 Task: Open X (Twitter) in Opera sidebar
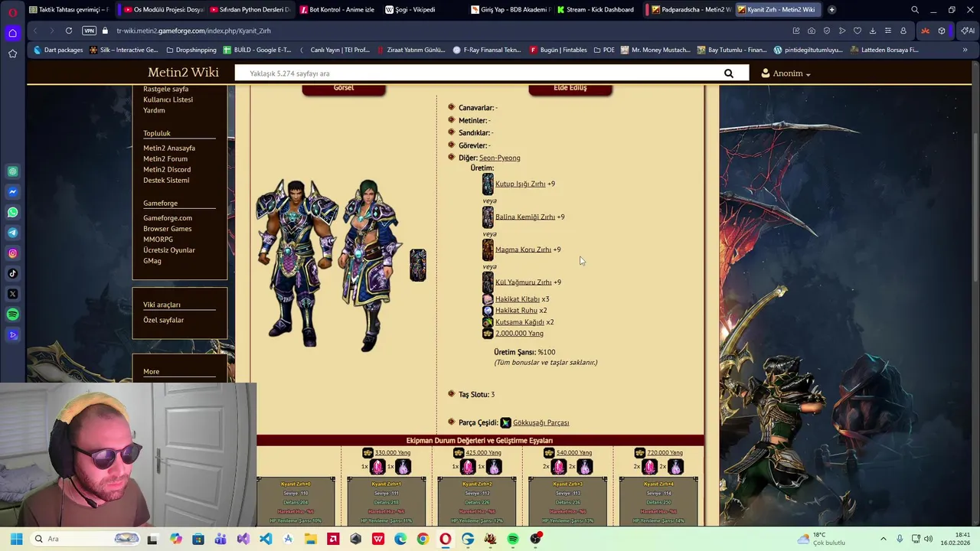click(13, 294)
